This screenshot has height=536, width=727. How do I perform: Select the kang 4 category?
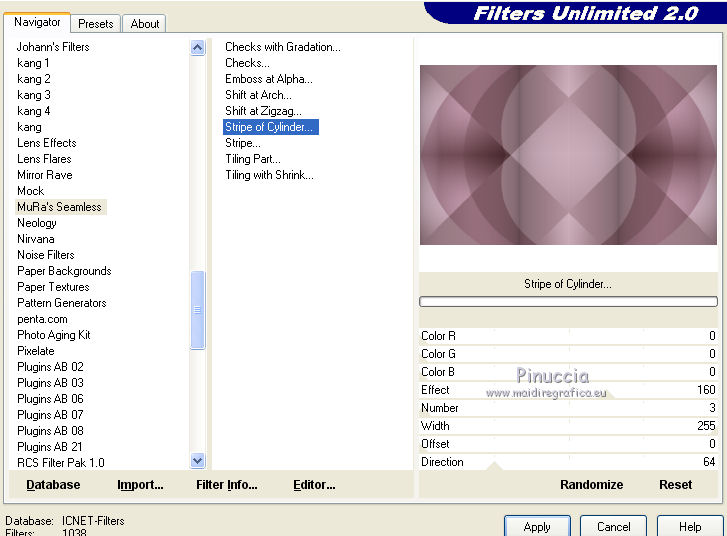coord(33,111)
